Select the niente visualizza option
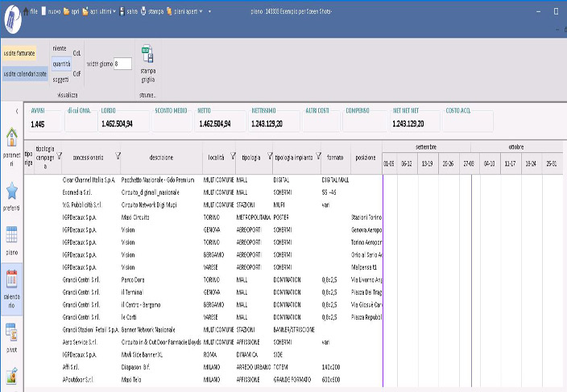This screenshot has width=567, height=392. pos(60,48)
